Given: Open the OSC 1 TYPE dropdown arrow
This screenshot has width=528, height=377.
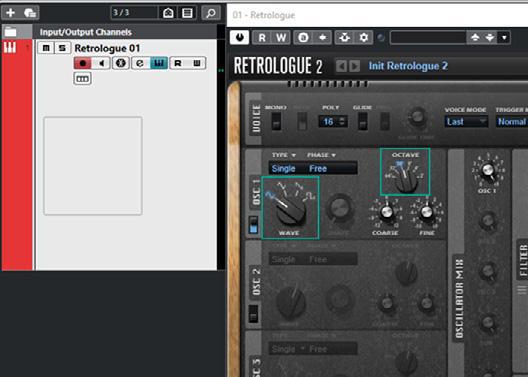Looking at the screenshot, I should (294, 155).
